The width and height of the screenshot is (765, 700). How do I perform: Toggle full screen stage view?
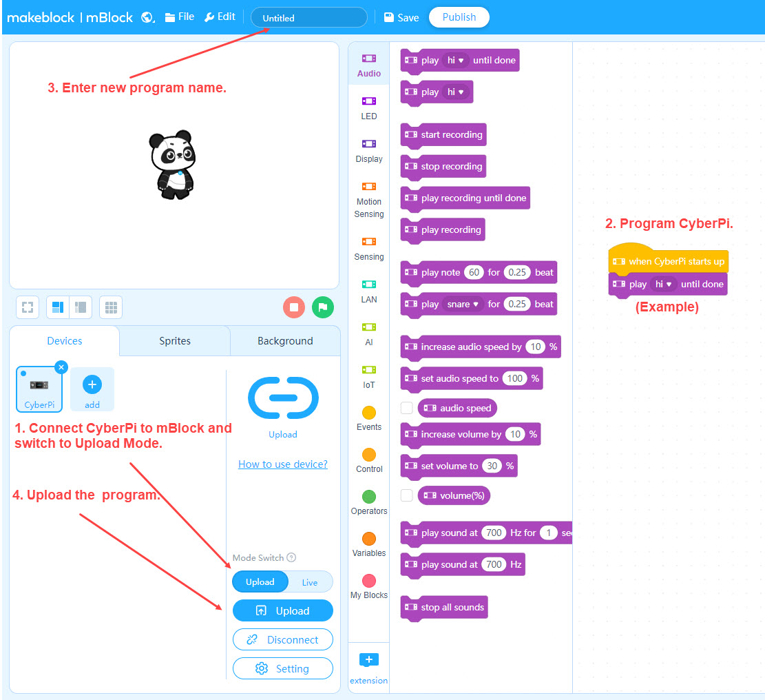(28, 307)
